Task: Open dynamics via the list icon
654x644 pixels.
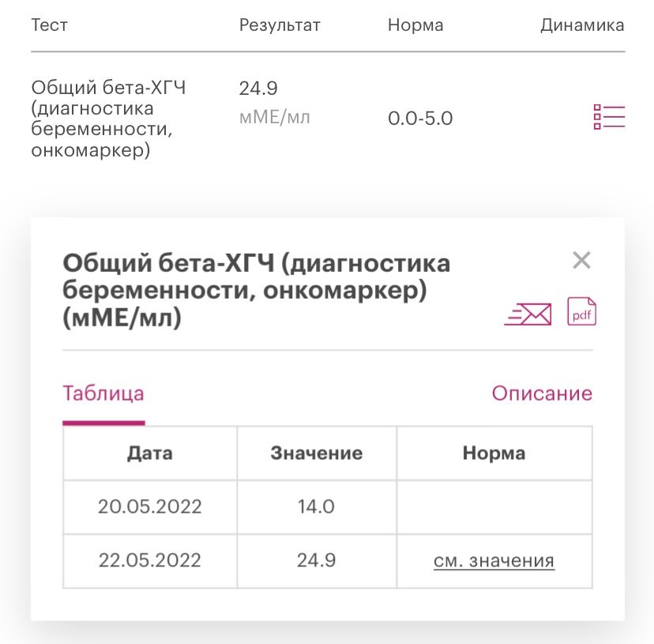Action: [x=608, y=117]
